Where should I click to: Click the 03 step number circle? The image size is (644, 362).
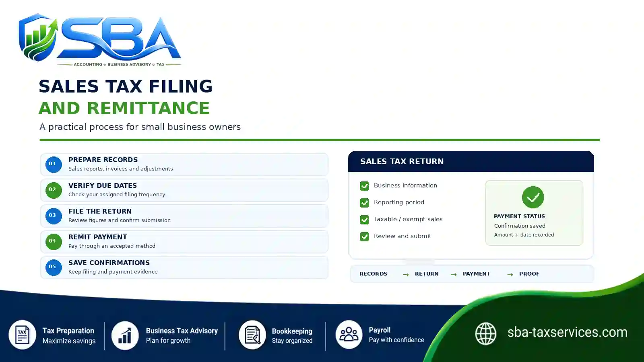click(x=53, y=216)
